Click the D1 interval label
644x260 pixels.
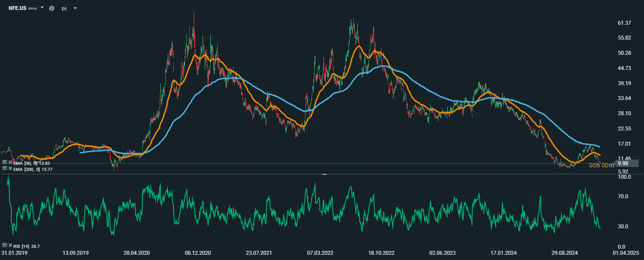pos(64,9)
